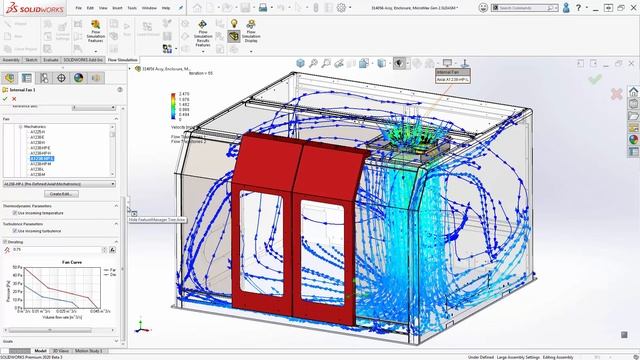
Task: Collapse the Fan section
Action: pos(116,119)
